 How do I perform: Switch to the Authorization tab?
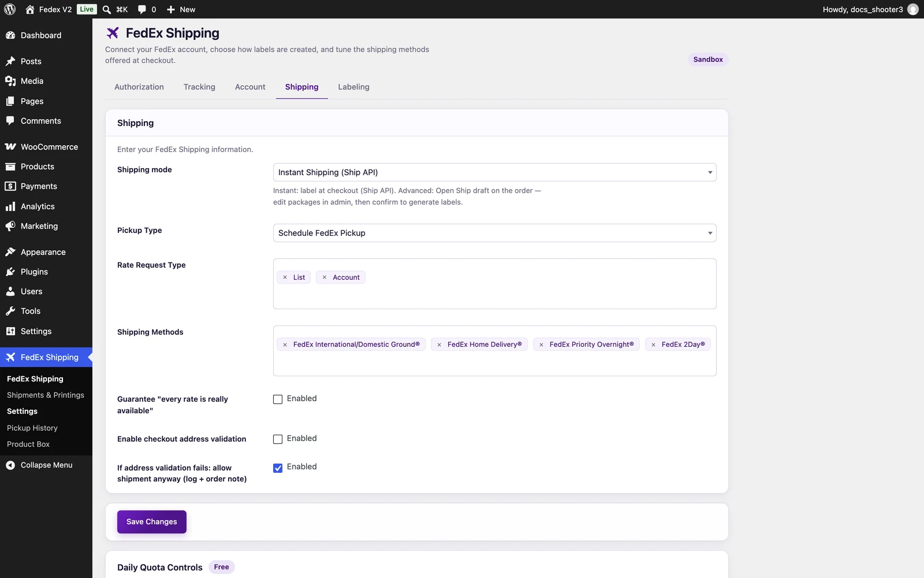coord(139,87)
